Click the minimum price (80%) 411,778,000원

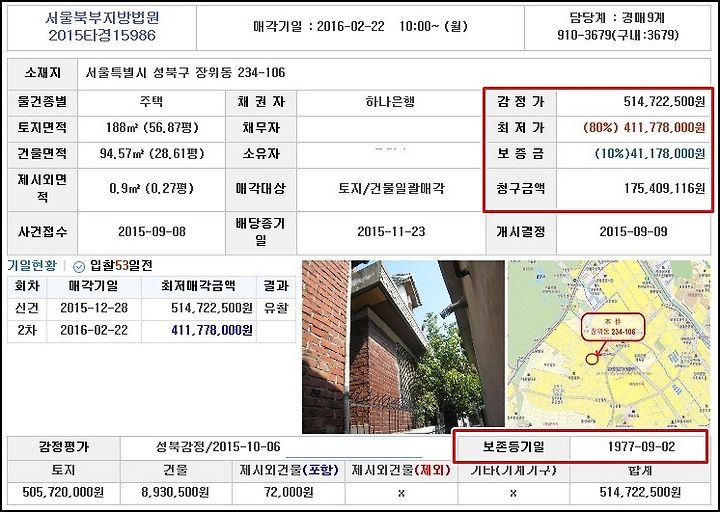click(x=644, y=127)
